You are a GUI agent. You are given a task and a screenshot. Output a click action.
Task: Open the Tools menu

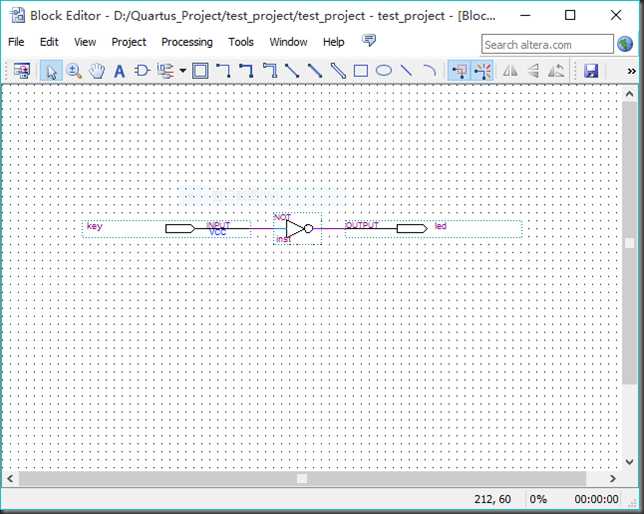[241, 42]
